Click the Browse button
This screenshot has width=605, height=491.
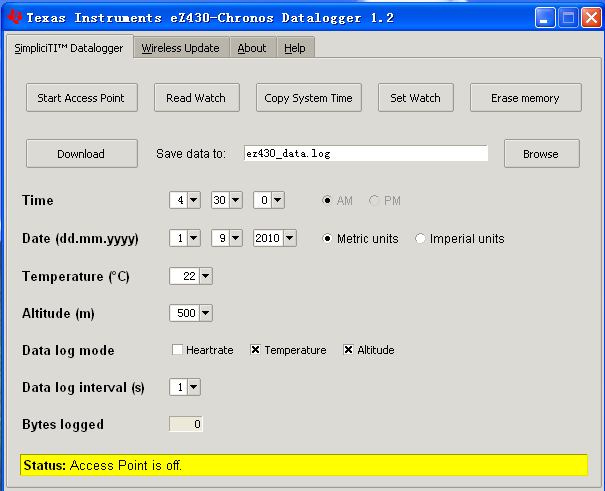(x=541, y=154)
